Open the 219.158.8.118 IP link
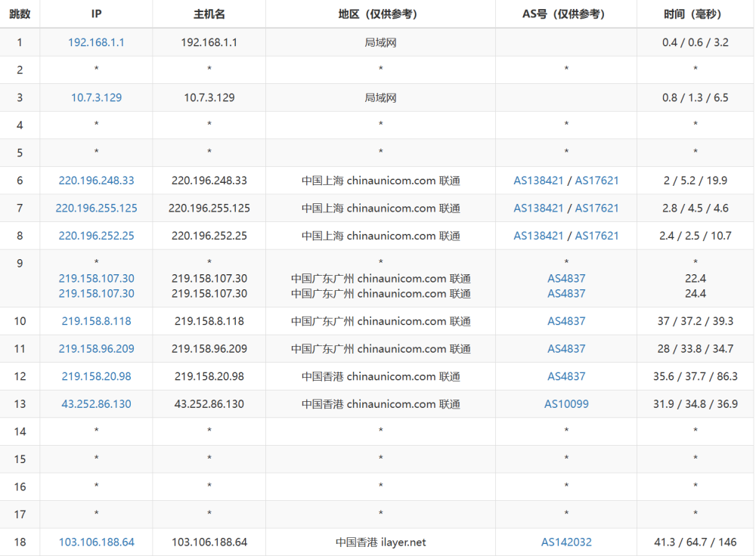This screenshot has height=556, width=756. point(96,320)
